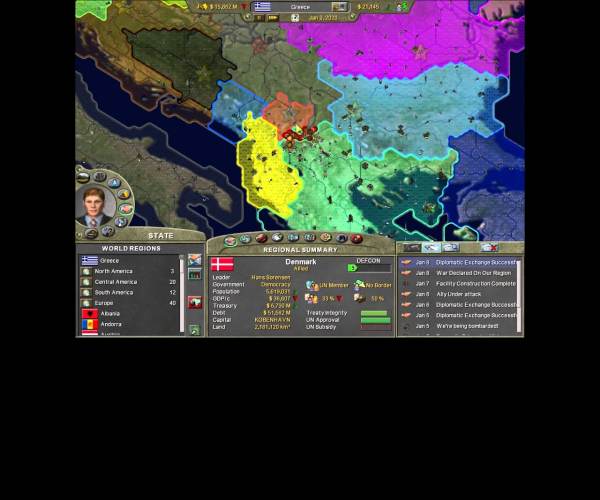Screen dimensions: 600x500
Task: Click the first message filter icon above the news list
Action: pos(411,248)
